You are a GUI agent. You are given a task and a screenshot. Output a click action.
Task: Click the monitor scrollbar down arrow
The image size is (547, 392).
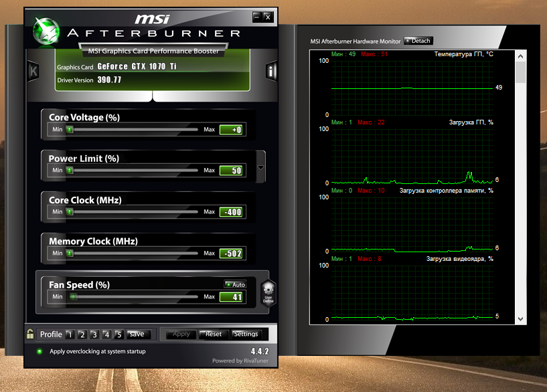click(520, 319)
